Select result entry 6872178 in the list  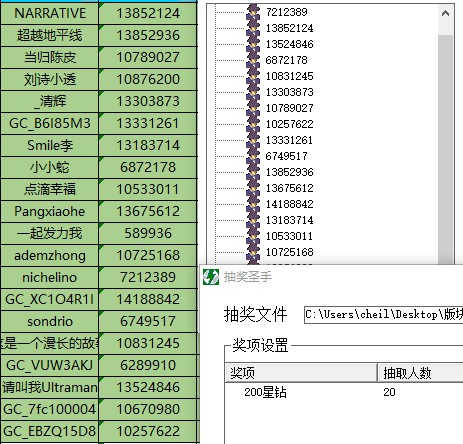(286, 60)
